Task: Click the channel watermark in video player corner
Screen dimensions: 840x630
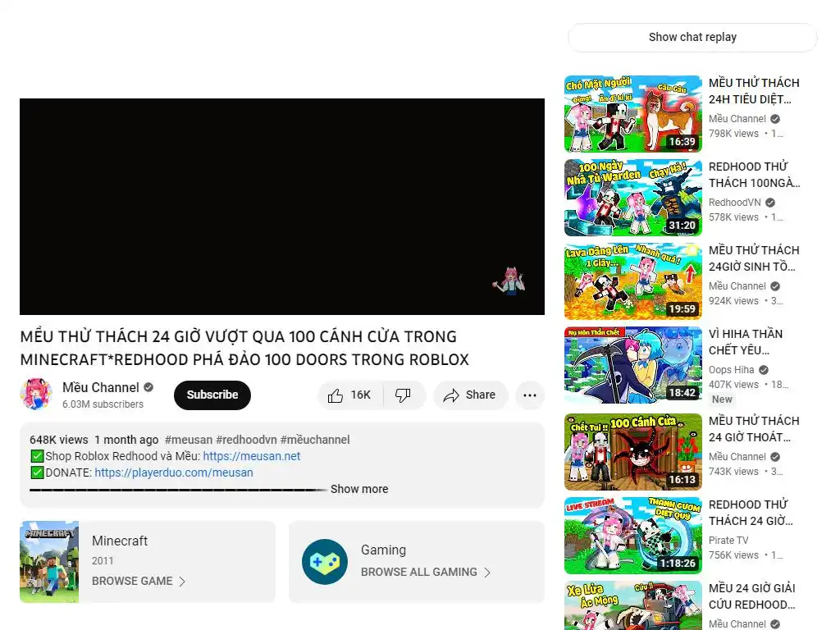Action: [x=509, y=281]
